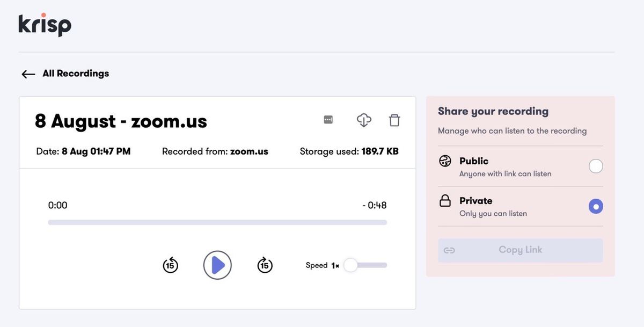Select the Private sharing option
The image size is (644, 327).
click(596, 206)
